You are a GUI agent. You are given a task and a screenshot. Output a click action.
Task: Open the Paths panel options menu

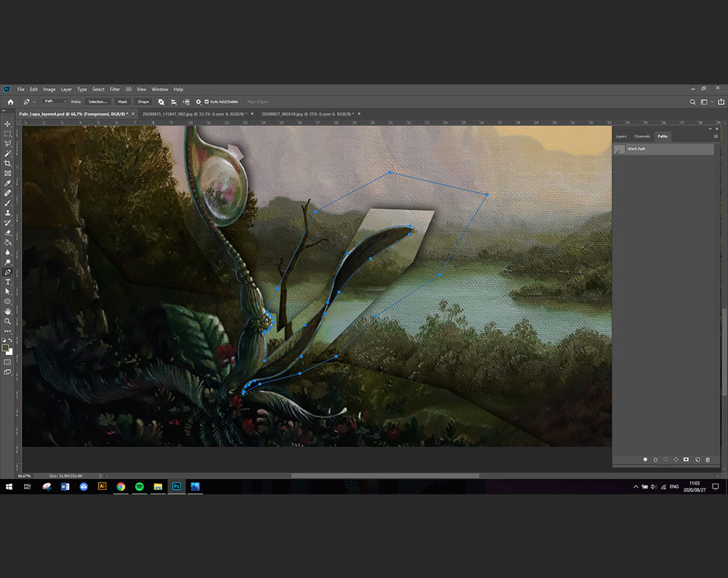click(x=716, y=136)
